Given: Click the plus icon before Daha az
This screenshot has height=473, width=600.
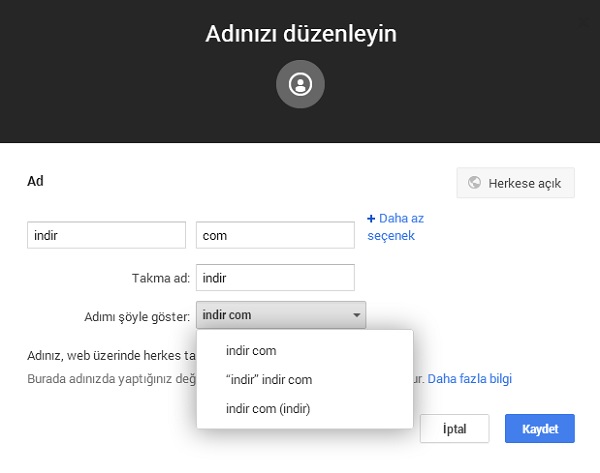Looking at the screenshot, I should click(x=371, y=219).
